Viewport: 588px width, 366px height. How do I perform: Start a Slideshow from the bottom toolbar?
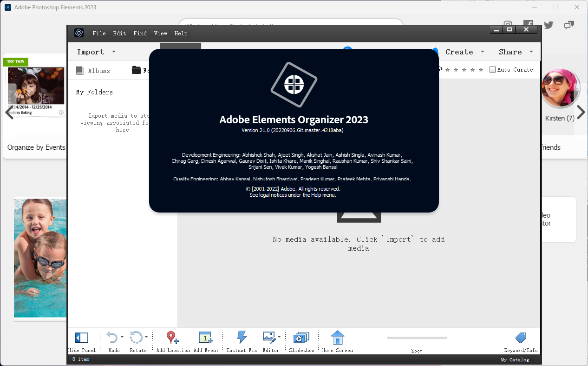301,338
